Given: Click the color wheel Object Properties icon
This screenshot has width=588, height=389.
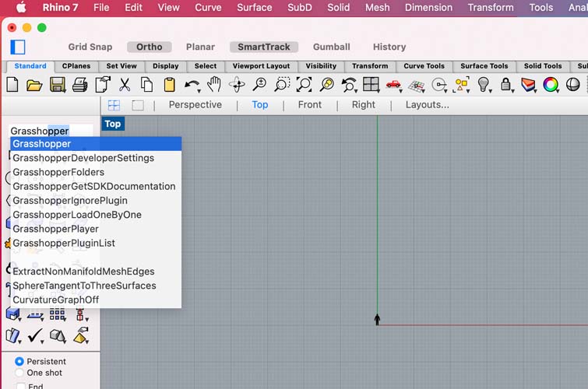Looking at the screenshot, I should (x=551, y=85).
